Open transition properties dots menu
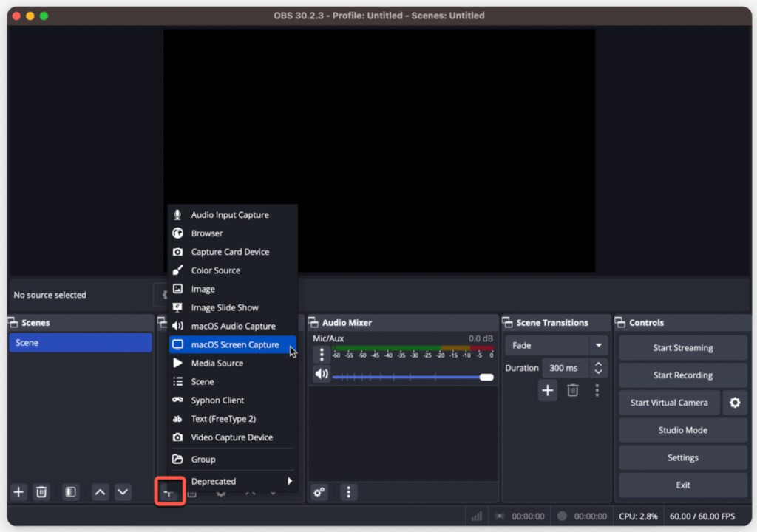 pos(597,390)
